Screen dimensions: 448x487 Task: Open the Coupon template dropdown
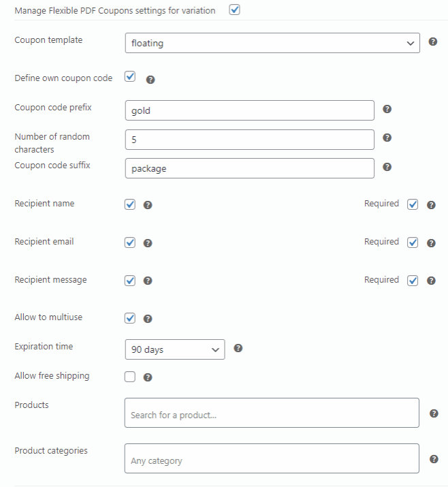click(272, 43)
